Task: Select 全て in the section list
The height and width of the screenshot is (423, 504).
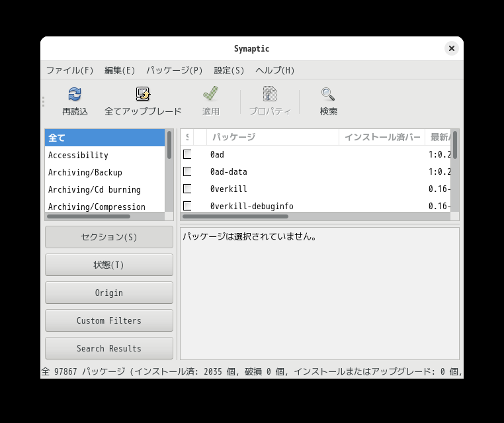Action: [105, 138]
